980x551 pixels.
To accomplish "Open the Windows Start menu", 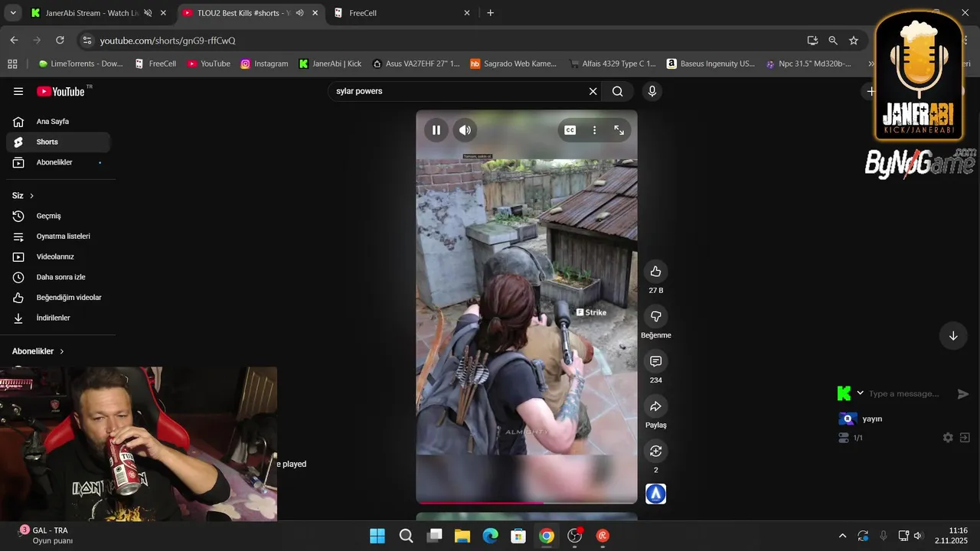I will point(377,536).
